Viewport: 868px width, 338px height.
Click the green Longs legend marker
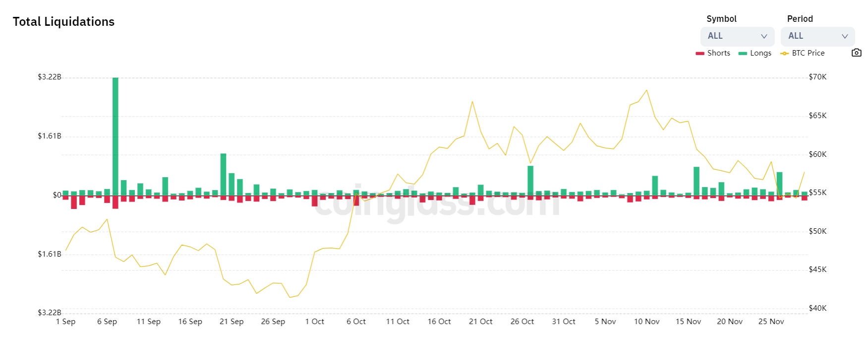[743, 54]
